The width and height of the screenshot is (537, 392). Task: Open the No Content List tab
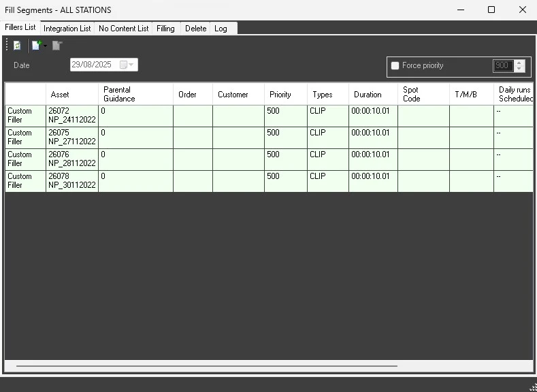123,29
